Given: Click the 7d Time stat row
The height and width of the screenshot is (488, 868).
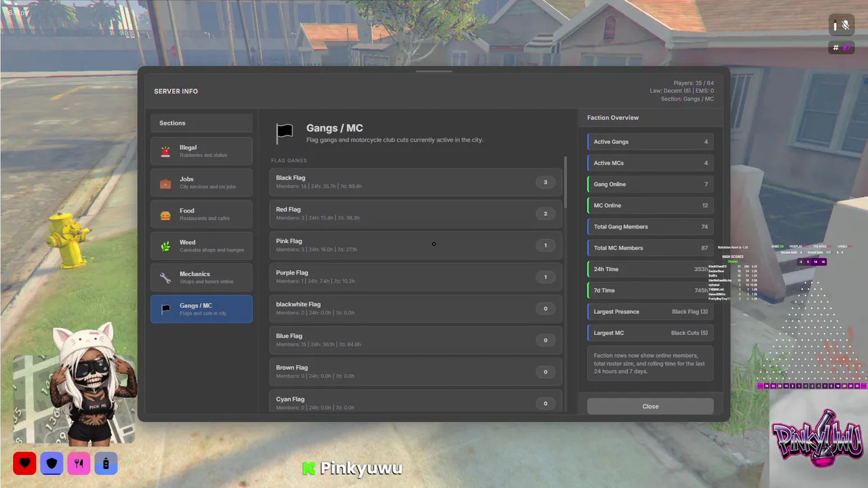Looking at the screenshot, I should tap(650, 290).
